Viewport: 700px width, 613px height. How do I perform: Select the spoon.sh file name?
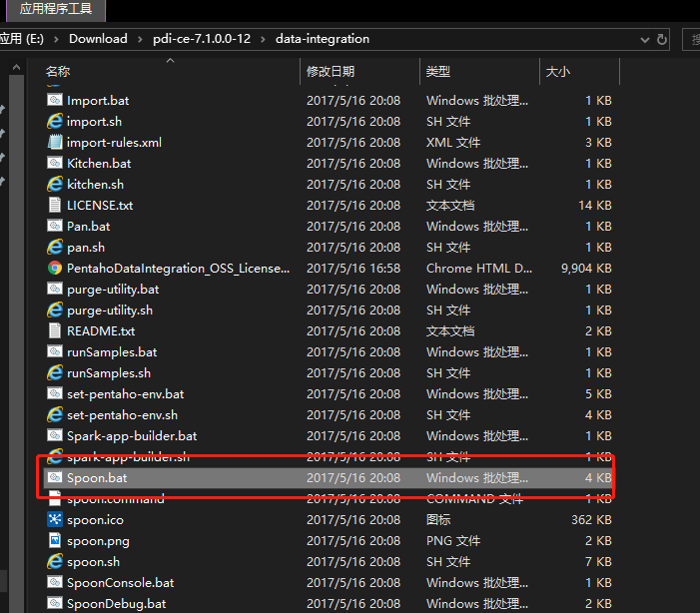pyautogui.click(x=93, y=562)
